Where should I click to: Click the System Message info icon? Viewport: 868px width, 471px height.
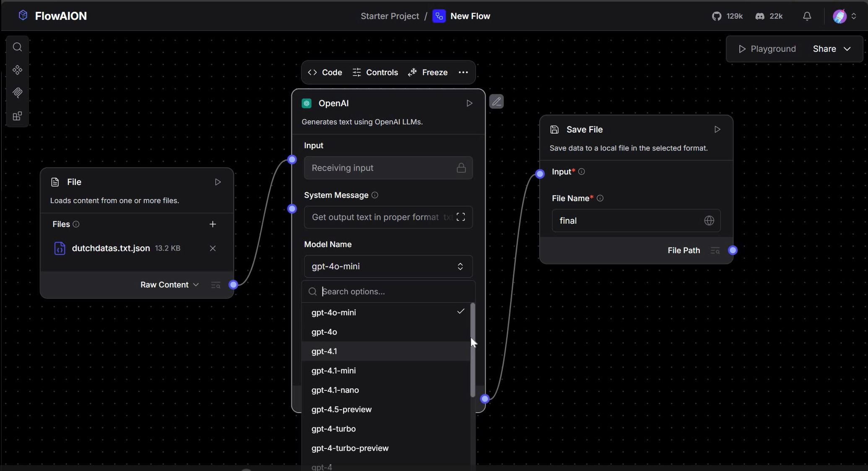(375, 195)
